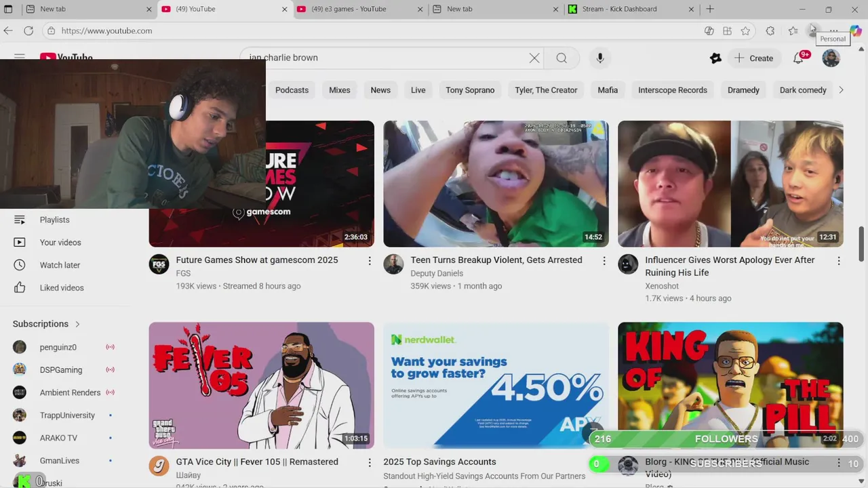Filter feed by Tyler, The Creator chip

coord(546,90)
